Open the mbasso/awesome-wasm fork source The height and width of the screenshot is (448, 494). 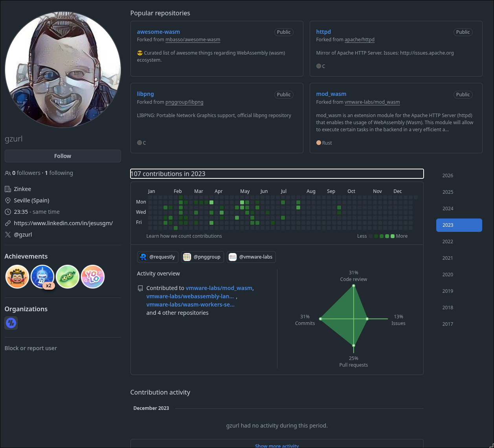(193, 40)
